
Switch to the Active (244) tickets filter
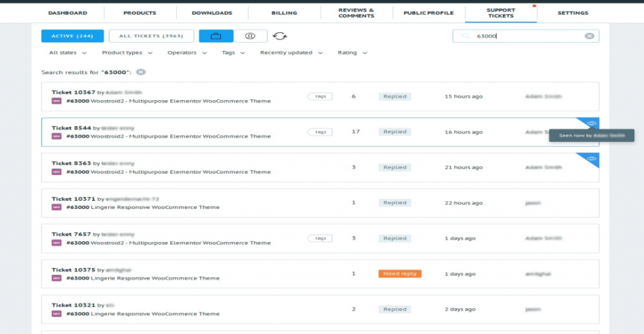click(72, 36)
